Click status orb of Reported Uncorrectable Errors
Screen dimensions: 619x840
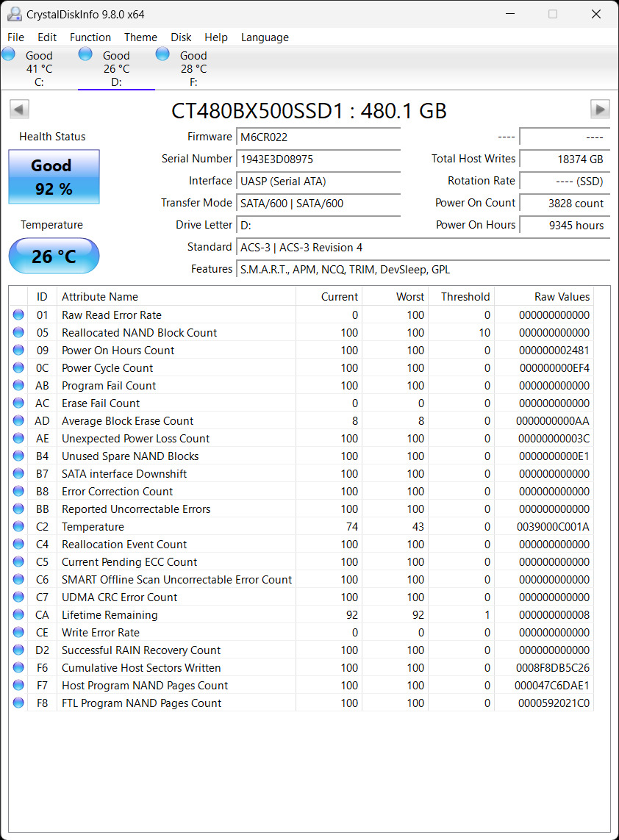pyautogui.click(x=19, y=509)
